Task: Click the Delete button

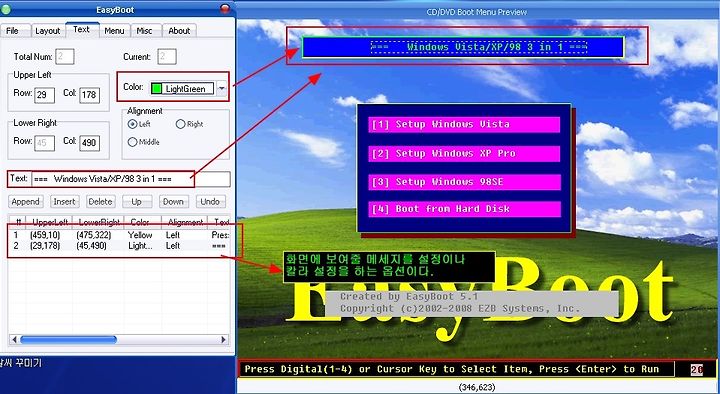Action: (101, 202)
